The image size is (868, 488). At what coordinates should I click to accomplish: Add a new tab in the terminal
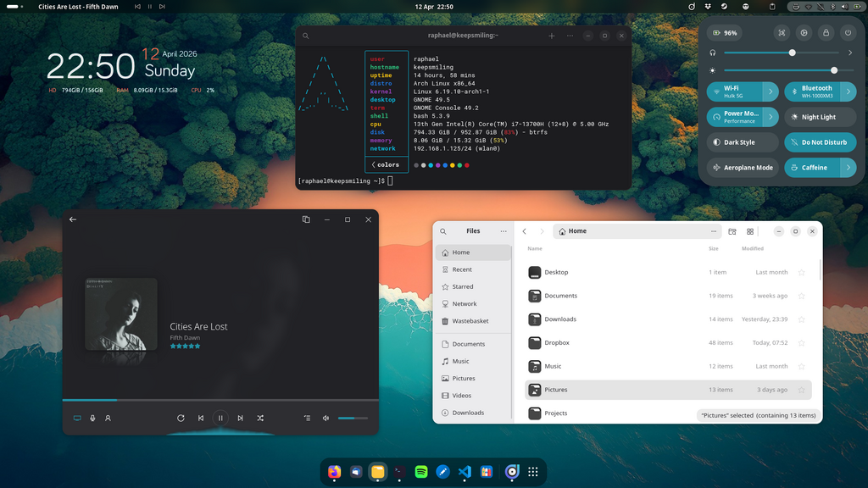click(x=551, y=36)
